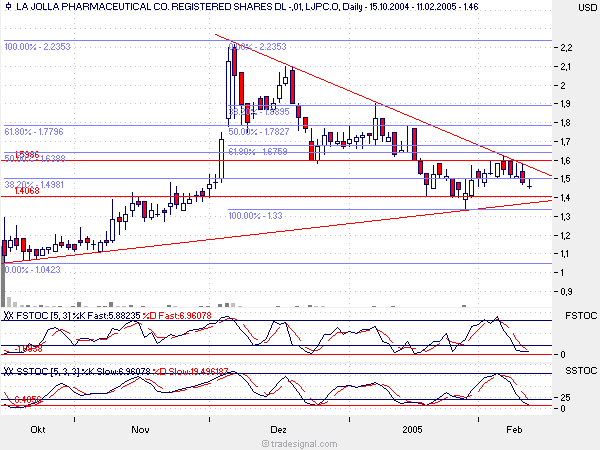This screenshot has height=450, width=600.
Task: Click the 1,1 price axis label
Action: click(x=565, y=254)
